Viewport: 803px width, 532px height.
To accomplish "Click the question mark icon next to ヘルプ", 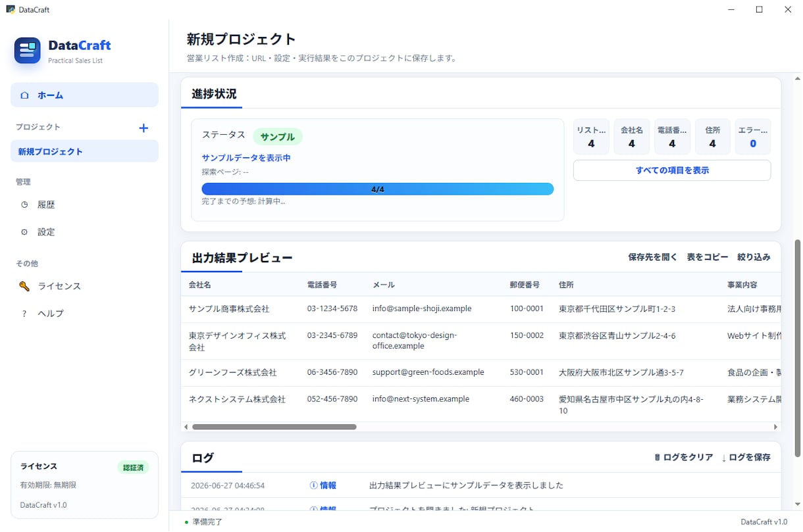I will [x=24, y=314].
